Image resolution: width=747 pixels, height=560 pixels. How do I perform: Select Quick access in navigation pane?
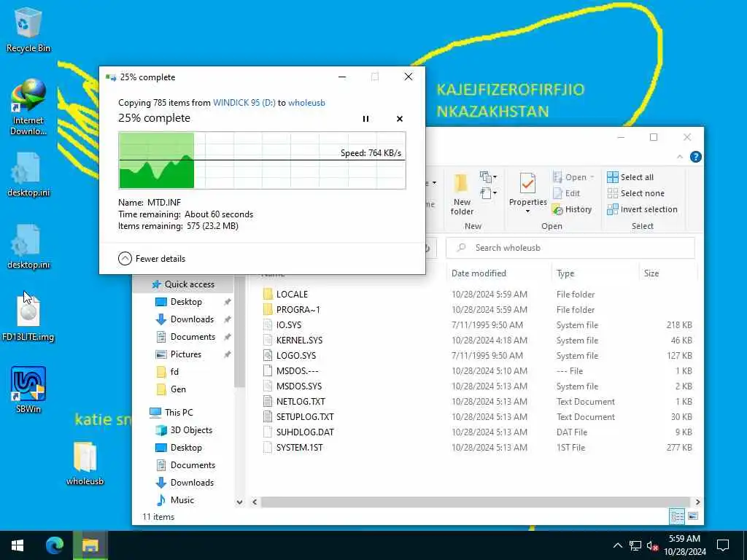click(x=183, y=284)
